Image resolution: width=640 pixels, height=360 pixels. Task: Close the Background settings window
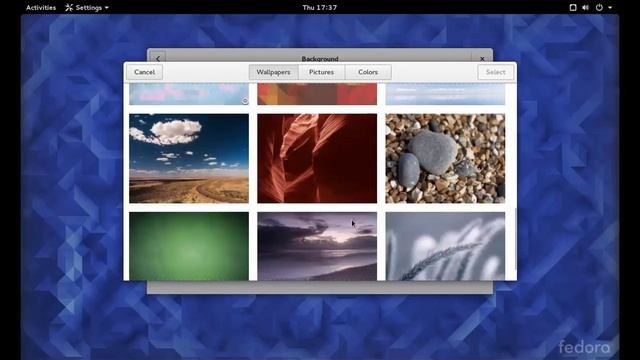tap(482, 58)
